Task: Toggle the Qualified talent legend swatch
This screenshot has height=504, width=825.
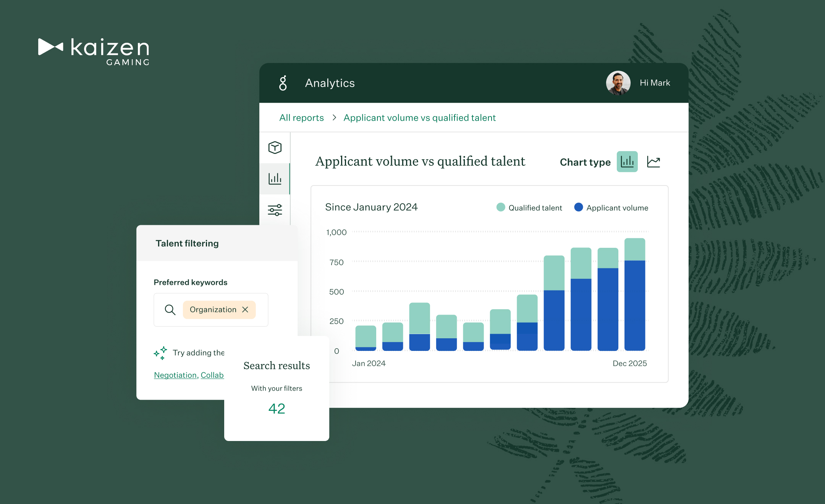Action: tap(500, 207)
